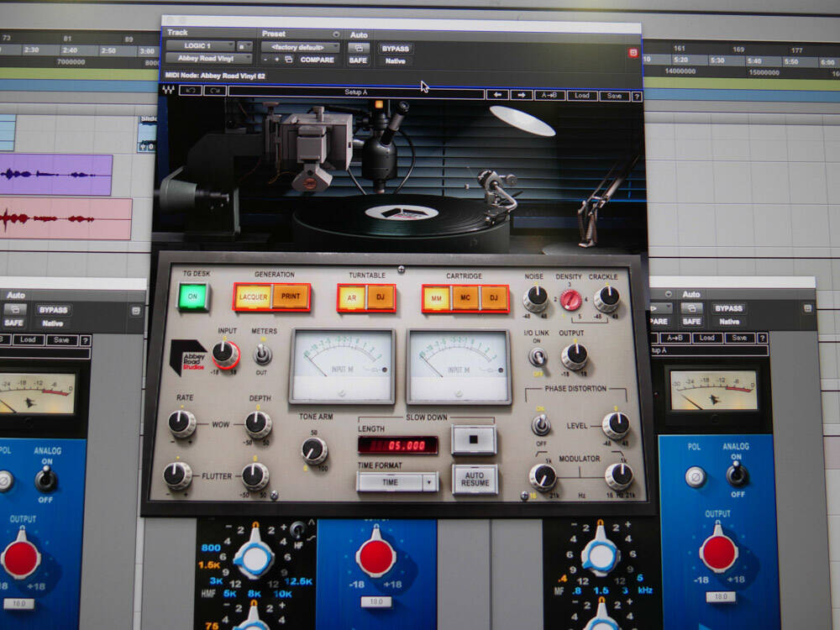This screenshot has width=840, height=630.
Task: Click the Tone Arm knob
Action: pyautogui.click(x=314, y=450)
